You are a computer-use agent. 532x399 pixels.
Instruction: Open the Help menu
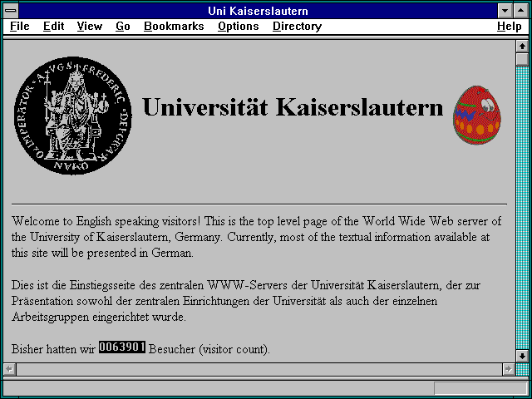(509, 27)
